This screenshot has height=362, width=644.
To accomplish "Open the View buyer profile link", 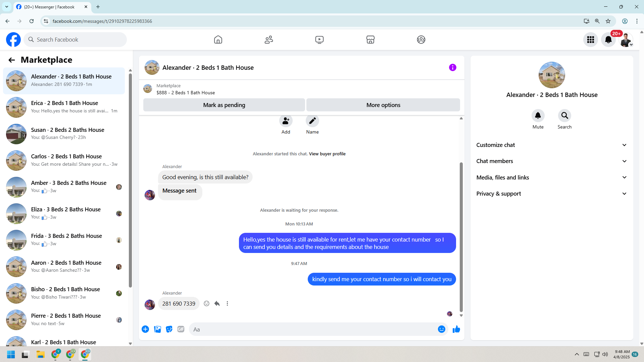I will click(327, 154).
